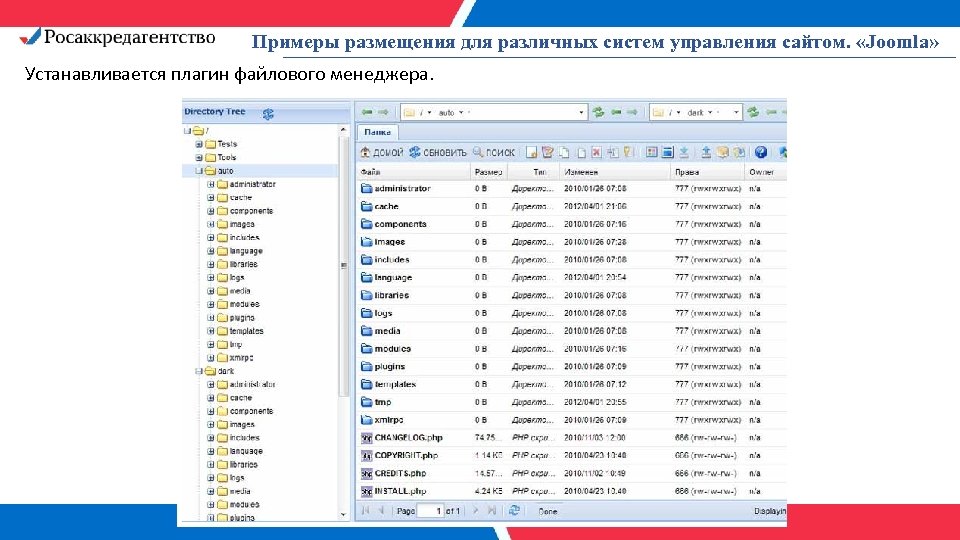Sort by the Права column header

(707, 172)
